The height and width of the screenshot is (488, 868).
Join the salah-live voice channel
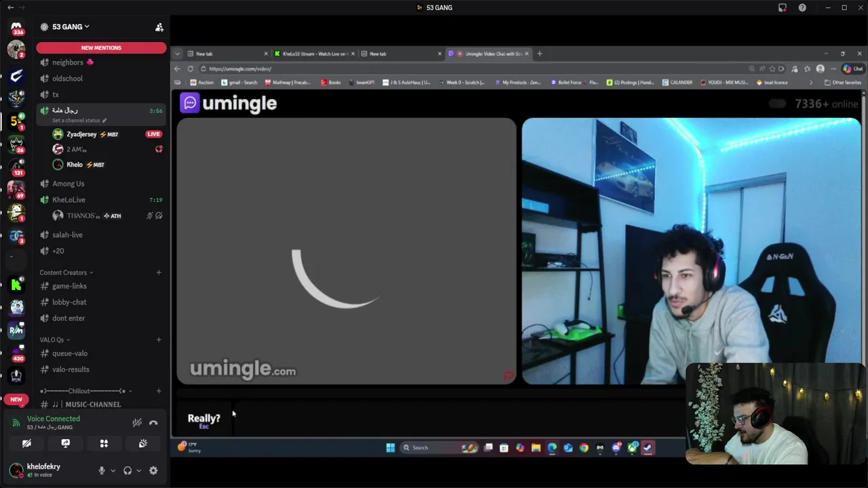click(101, 235)
